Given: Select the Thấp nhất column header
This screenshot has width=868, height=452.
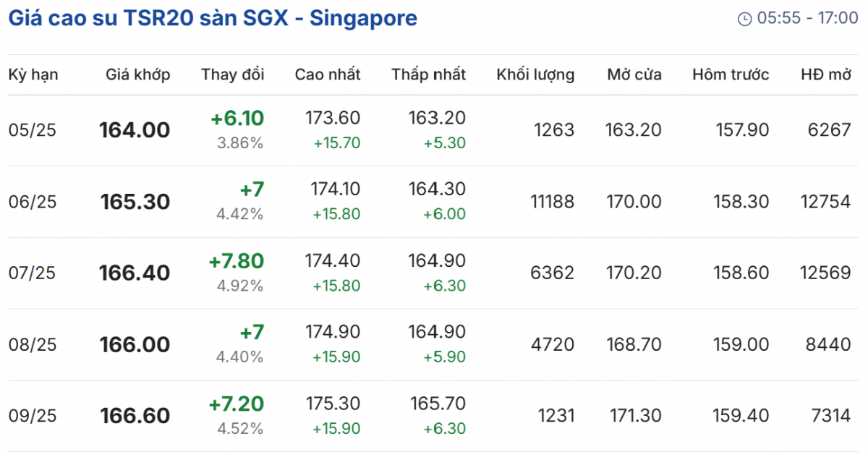Looking at the screenshot, I should [429, 74].
